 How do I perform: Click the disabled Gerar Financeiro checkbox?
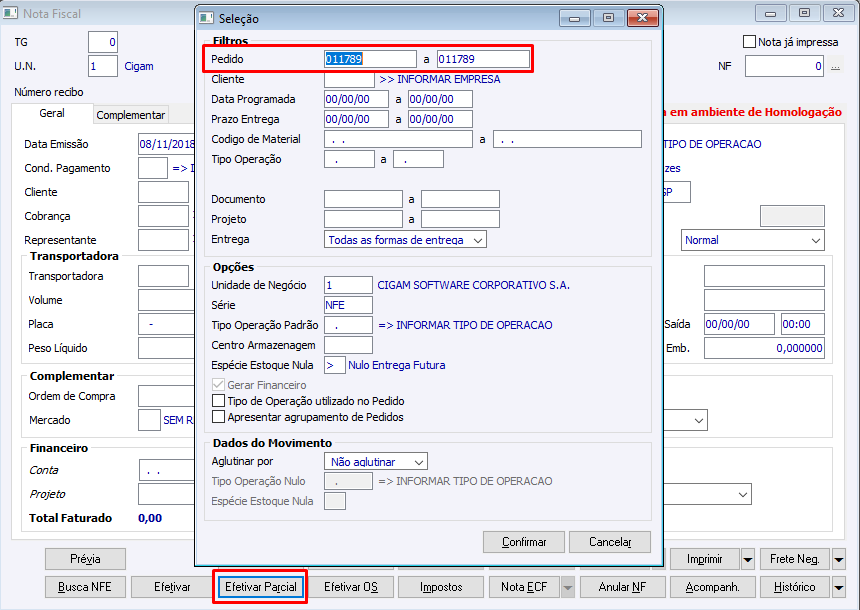pyautogui.click(x=218, y=385)
